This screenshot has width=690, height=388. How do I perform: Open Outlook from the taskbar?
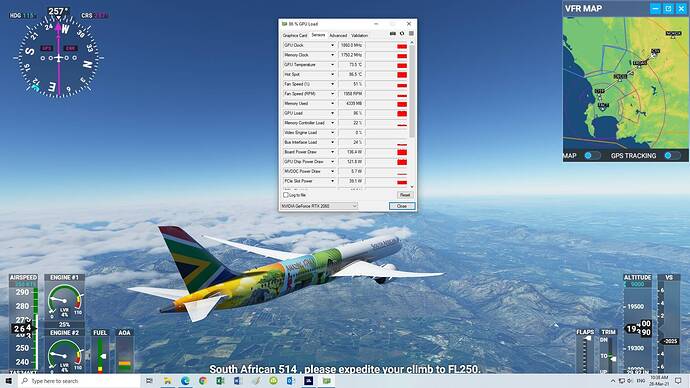tap(290, 381)
